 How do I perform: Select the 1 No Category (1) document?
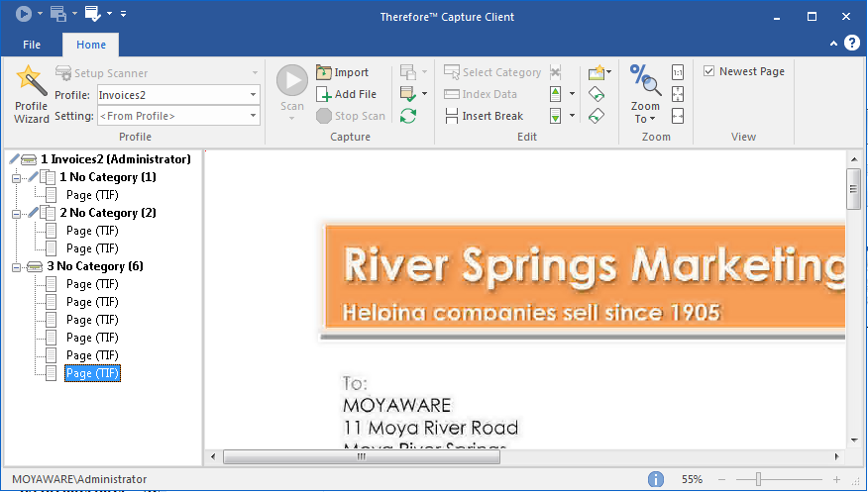pos(107,177)
